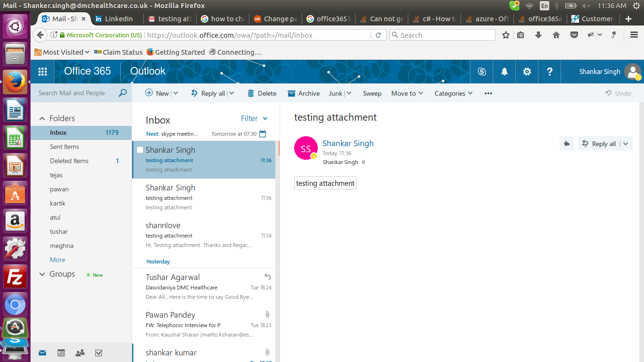Expand the Junk options dropdown

(349, 93)
